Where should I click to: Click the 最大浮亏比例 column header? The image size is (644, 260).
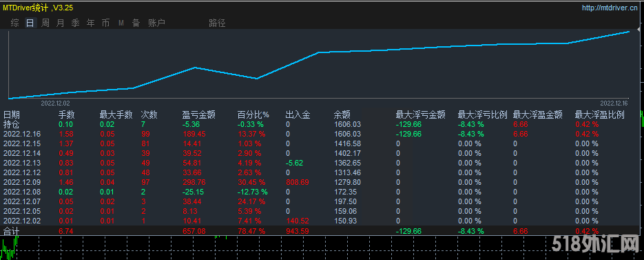483,114
